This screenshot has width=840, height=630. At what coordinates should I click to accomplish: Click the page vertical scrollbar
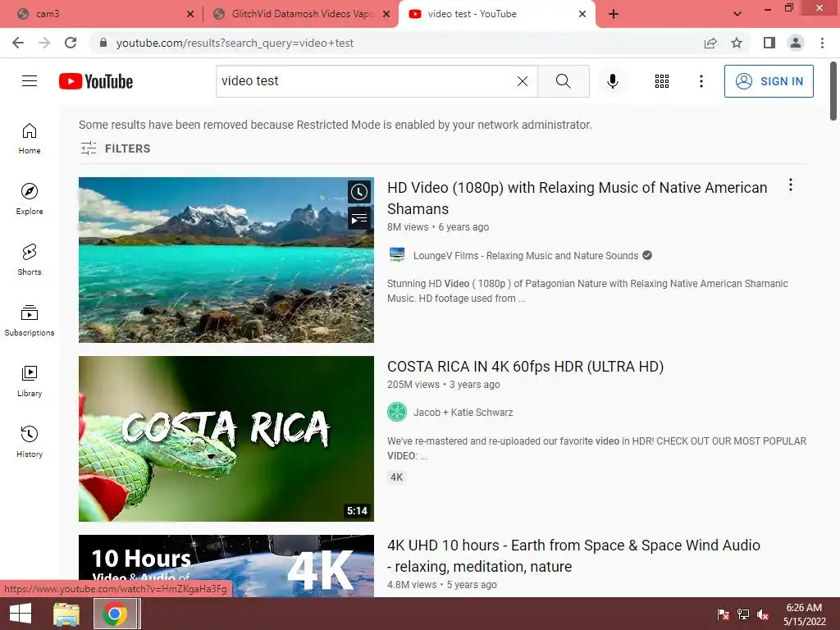click(833, 91)
